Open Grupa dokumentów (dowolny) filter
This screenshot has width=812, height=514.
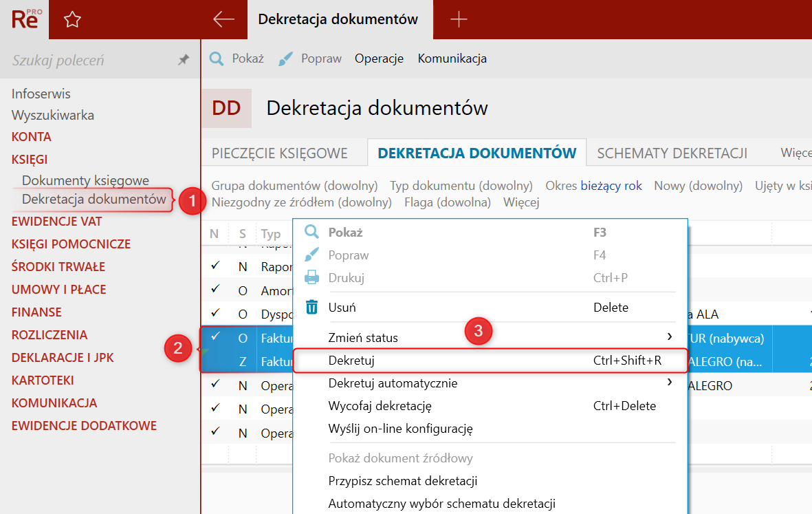[294, 186]
